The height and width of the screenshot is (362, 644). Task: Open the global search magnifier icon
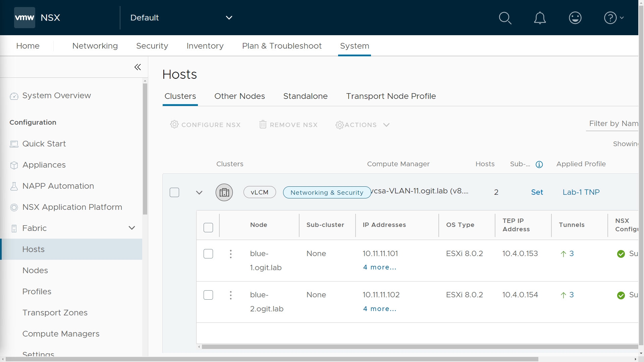click(505, 18)
